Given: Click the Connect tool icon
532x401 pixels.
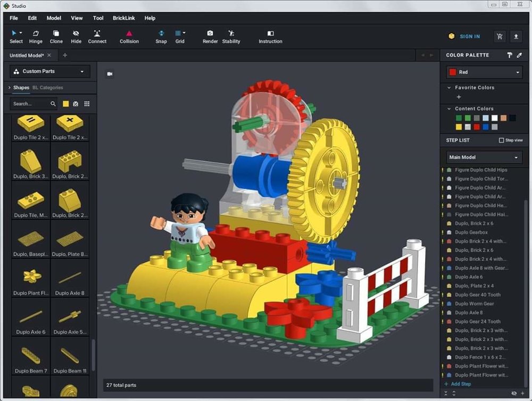Looking at the screenshot, I should [97, 34].
